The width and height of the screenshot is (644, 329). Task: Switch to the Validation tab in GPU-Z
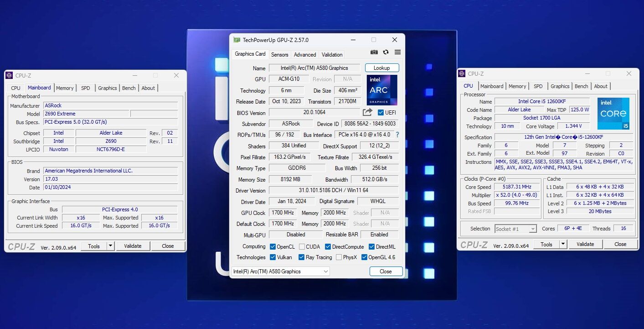[x=332, y=55]
